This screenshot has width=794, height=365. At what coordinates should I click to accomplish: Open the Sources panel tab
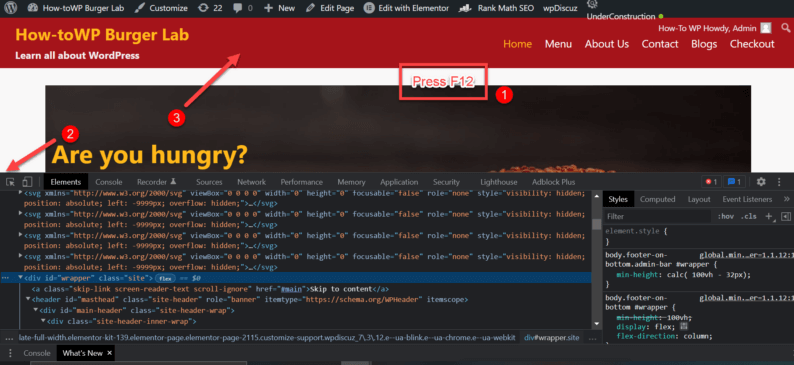[209, 182]
